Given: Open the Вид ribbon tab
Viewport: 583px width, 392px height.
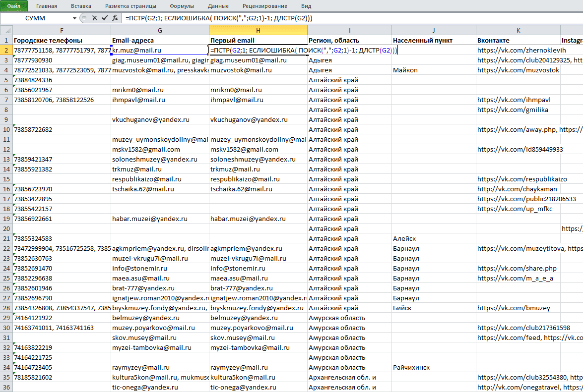Looking at the screenshot, I should (306, 6).
